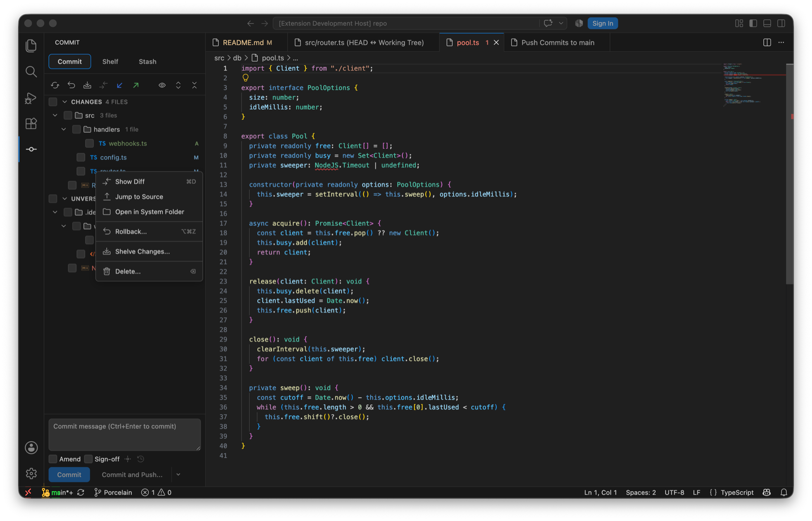812x521 pixels.
Task: Open the Manage gear in activity bar
Action: coord(31,473)
